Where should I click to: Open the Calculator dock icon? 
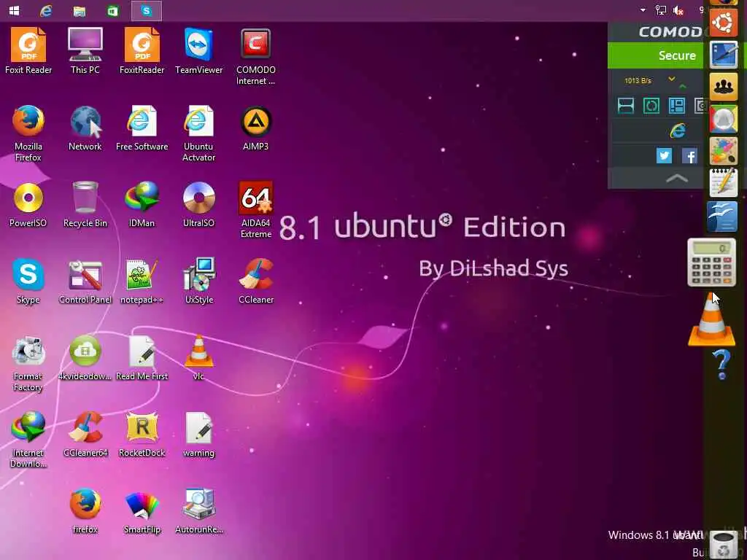[x=711, y=262]
